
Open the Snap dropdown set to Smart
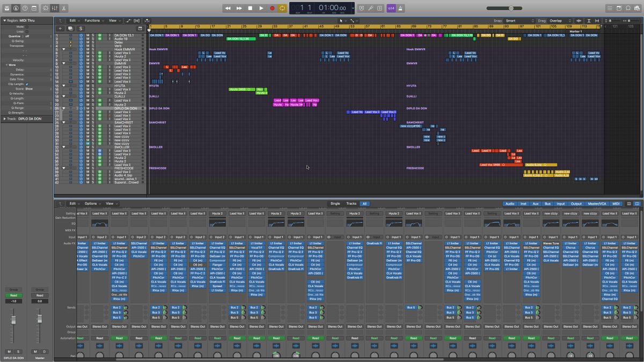coord(519,20)
